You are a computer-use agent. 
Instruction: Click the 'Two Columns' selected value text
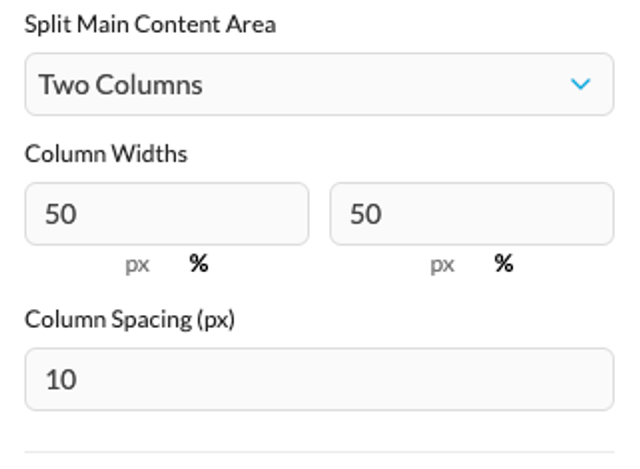(121, 84)
